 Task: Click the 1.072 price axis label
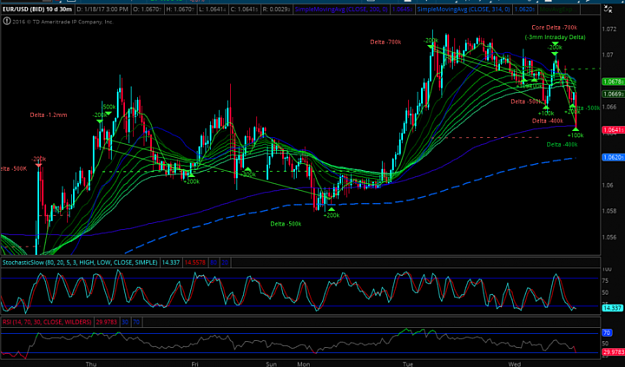pos(609,29)
